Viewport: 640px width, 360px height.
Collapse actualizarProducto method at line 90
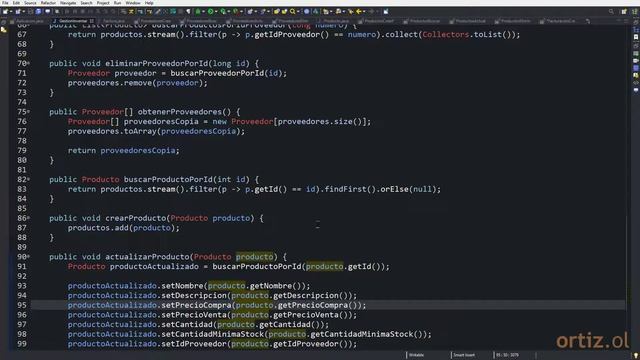[x=29, y=257]
